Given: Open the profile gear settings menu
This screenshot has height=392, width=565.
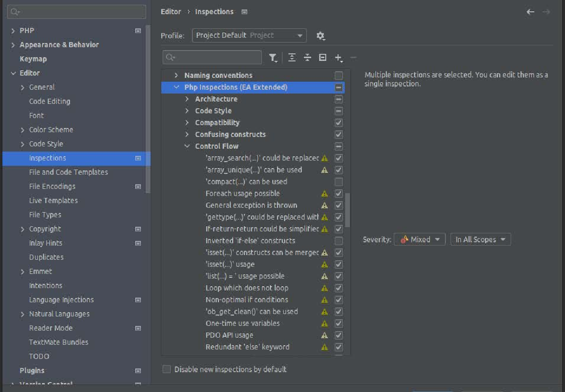Looking at the screenshot, I should pyautogui.click(x=321, y=35).
